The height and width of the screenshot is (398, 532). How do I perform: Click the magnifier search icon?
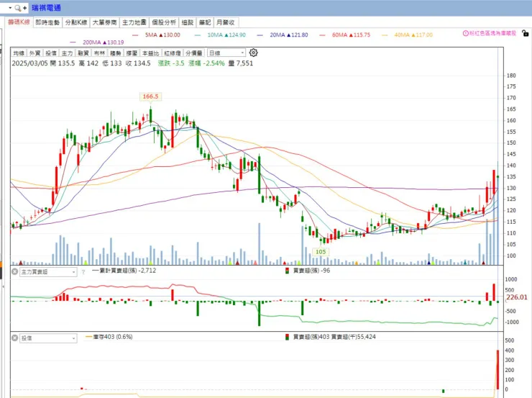click(17, 8)
